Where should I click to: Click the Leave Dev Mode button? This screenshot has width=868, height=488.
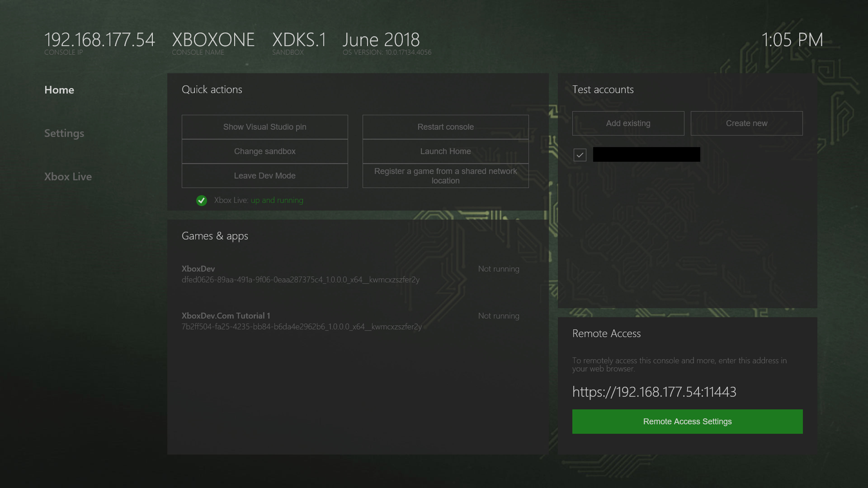coord(264,176)
